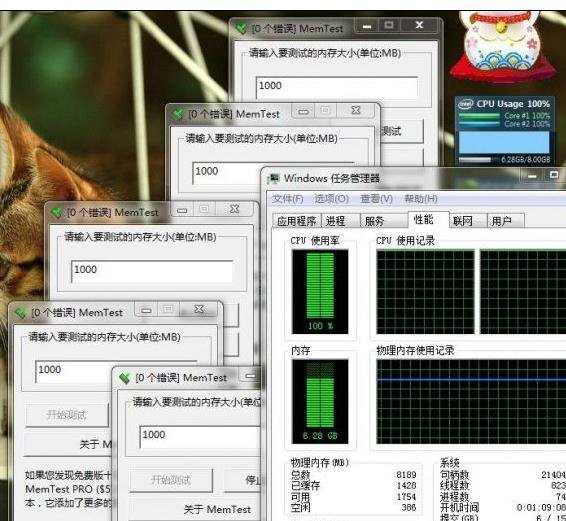Click the 开机时间 value 0:01:09:08
The width and height of the screenshot is (566, 521).
pyautogui.click(x=541, y=508)
